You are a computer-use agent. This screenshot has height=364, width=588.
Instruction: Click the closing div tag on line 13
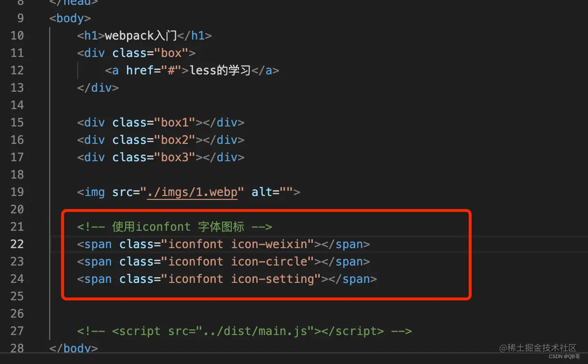[98, 88]
